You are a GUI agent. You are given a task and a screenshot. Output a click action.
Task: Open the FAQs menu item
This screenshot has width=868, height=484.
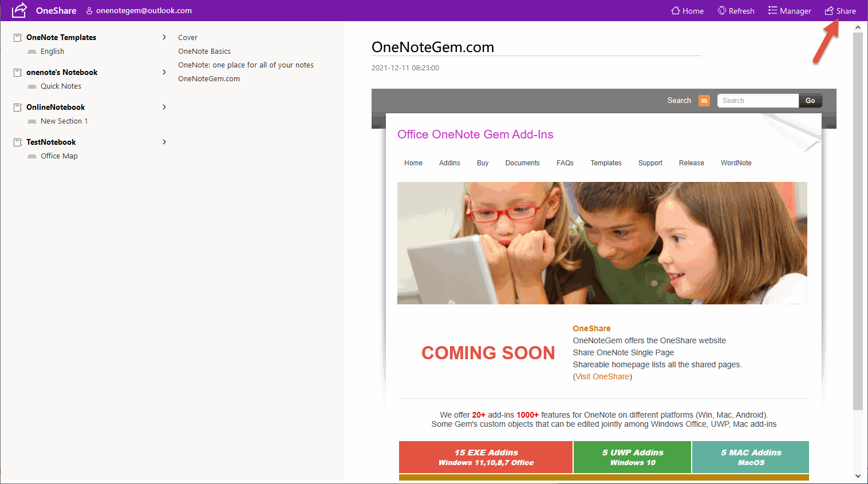[x=565, y=163]
